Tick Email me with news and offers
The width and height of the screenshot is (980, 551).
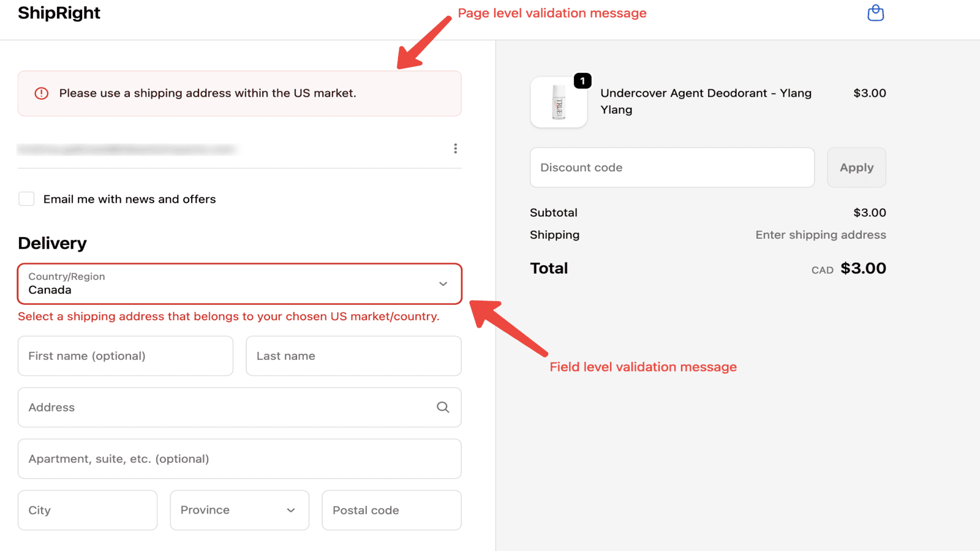click(x=26, y=199)
